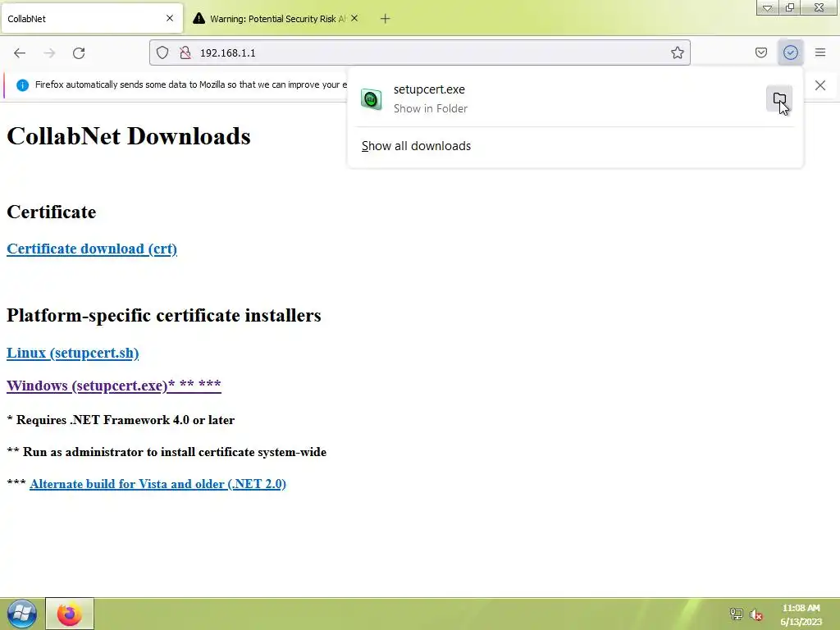
Task: Click the Certificate section heading
Action: [52, 212]
